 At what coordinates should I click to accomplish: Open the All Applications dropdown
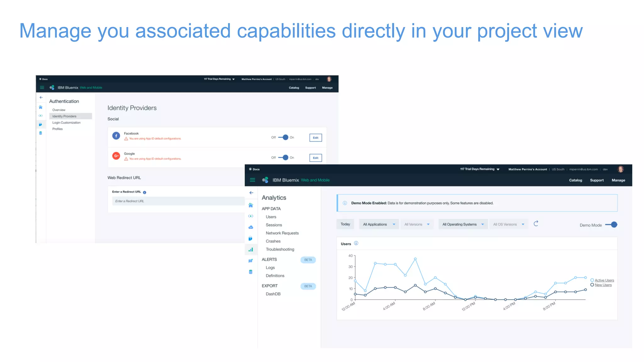tap(379, 224)
